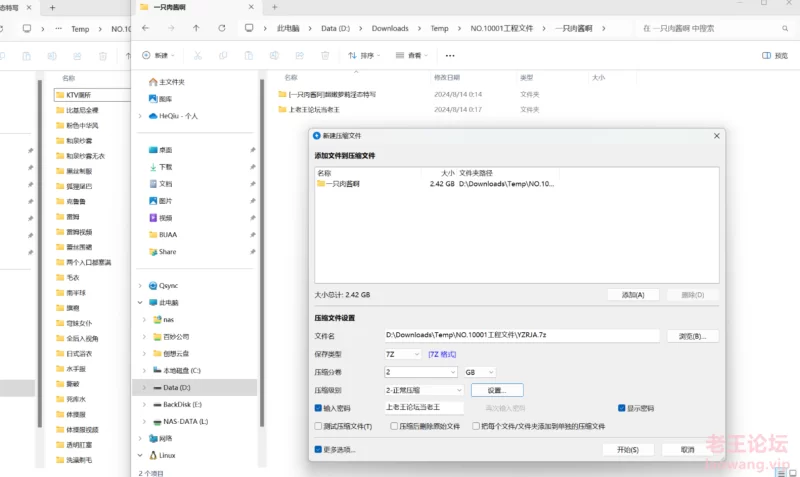The height and width of the screenshot is (477, 800).
Task: Toggle the 显示密码 show password checkbox
Action: pos(621,408)
